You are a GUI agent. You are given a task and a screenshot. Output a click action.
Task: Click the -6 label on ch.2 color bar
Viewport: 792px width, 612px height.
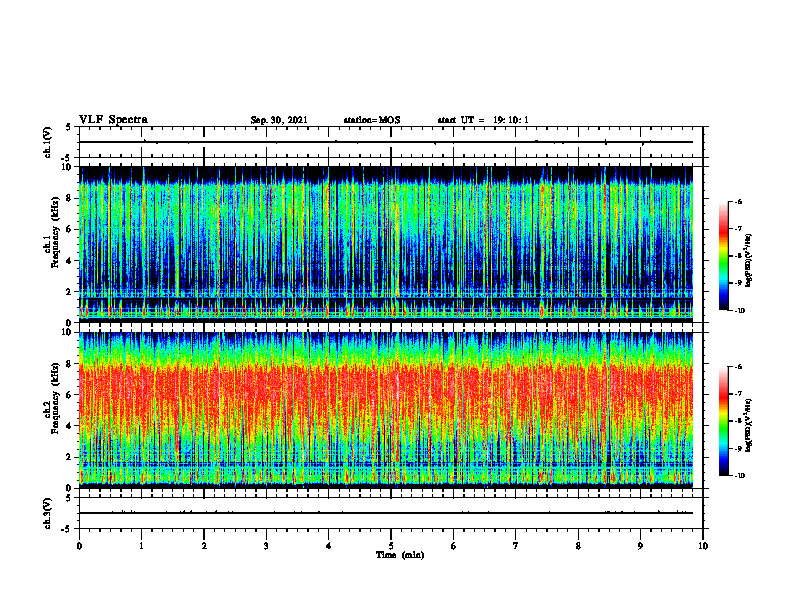pyautogui.click(x=738, y=367)
